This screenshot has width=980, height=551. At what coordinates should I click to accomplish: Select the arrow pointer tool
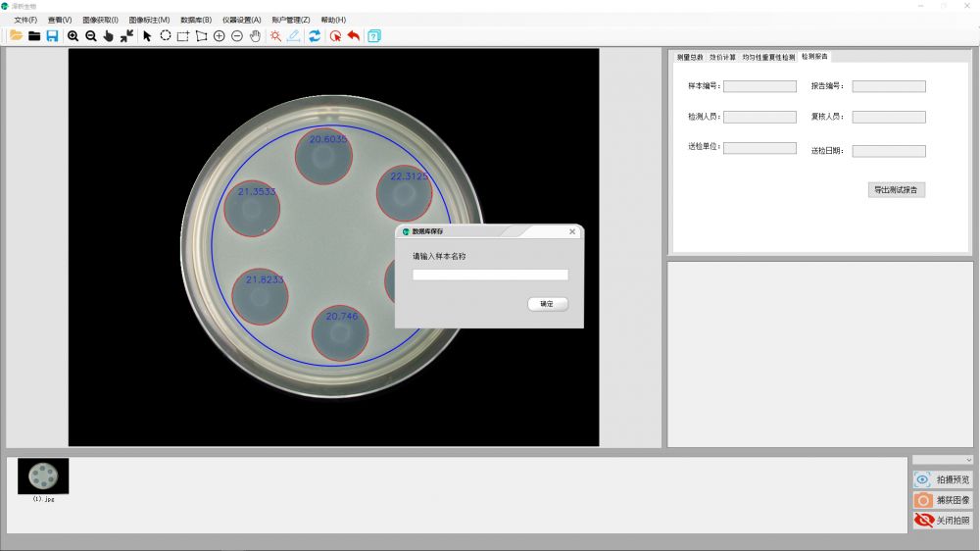tap(147, 36)
